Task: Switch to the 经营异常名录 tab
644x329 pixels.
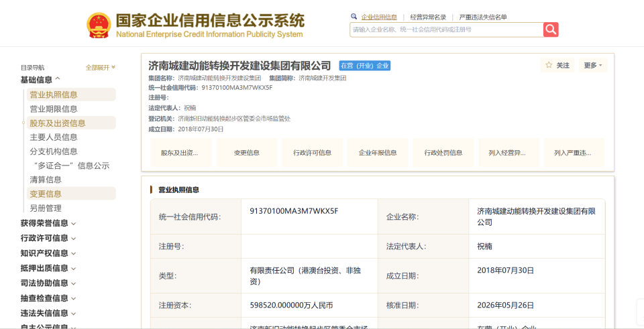Action: 428,17
